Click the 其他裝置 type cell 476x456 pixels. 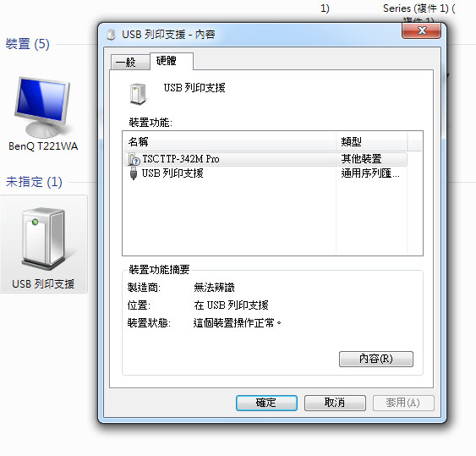tap(361, 159)
